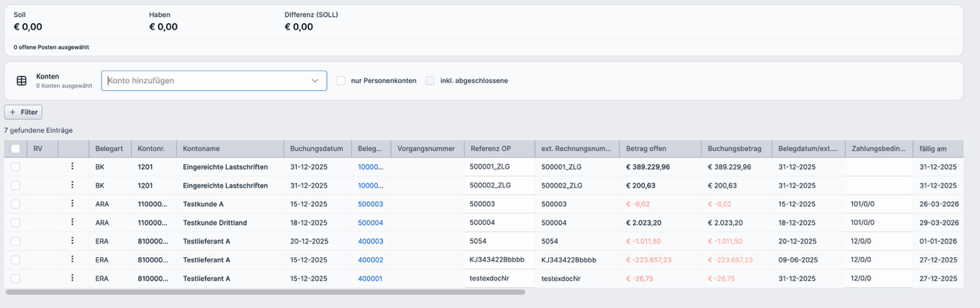Toggle the inkl. abgeschlossene checkbox
The width and height of the screenshot is (980, 308).
tap(430, 81)
